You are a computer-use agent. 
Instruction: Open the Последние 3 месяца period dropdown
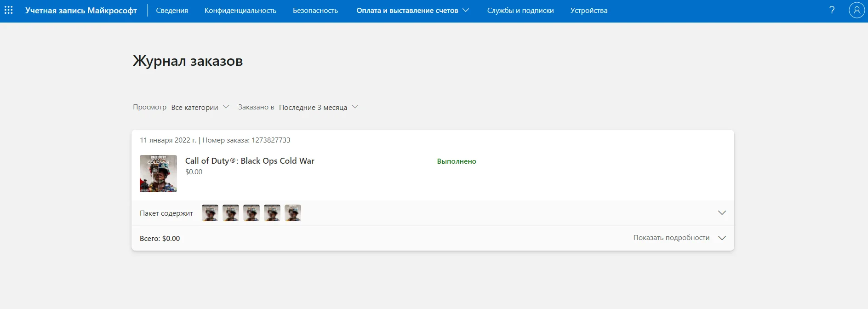tap(319, 107)
